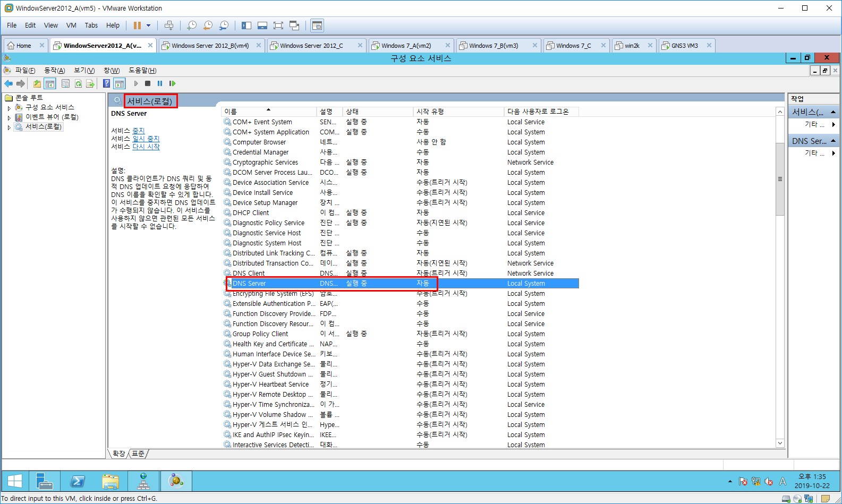Image resolution: width=842 pixels, height=504 pixels.
Task: Click the scrollbar down arrow
Action: coord(780,443)
